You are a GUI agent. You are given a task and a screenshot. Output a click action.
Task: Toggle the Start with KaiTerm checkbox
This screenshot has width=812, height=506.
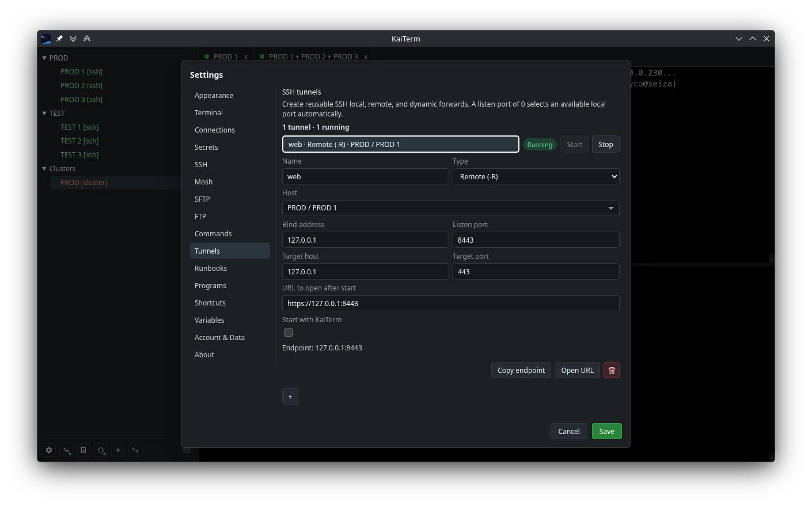pyautogui.click(x=289, y=333)
